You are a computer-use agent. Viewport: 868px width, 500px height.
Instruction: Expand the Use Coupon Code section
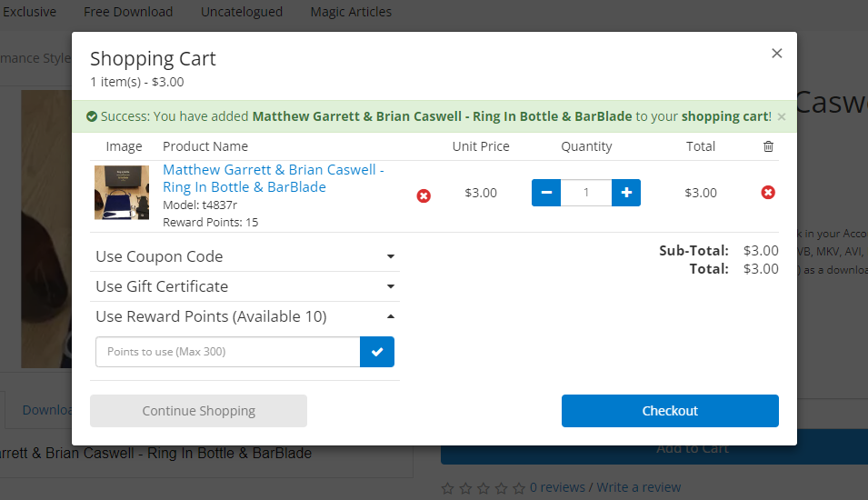(x=244, y=256)
